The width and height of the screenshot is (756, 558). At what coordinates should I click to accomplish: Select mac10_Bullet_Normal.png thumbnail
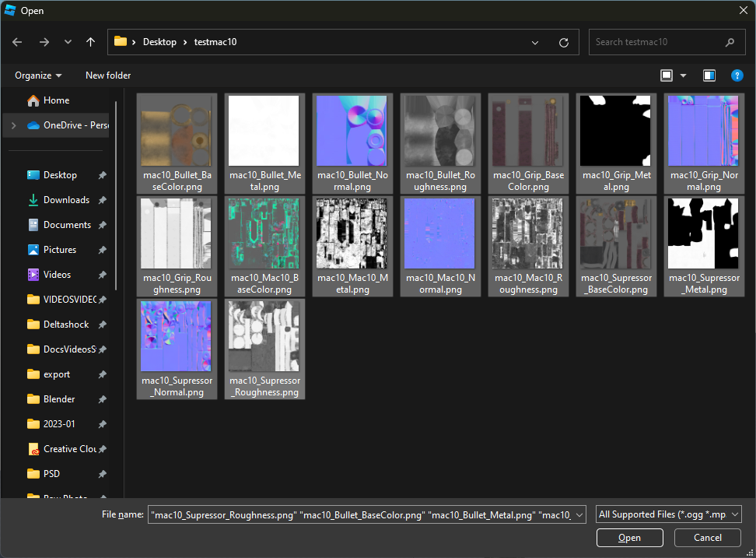click(x=352, y=131)
